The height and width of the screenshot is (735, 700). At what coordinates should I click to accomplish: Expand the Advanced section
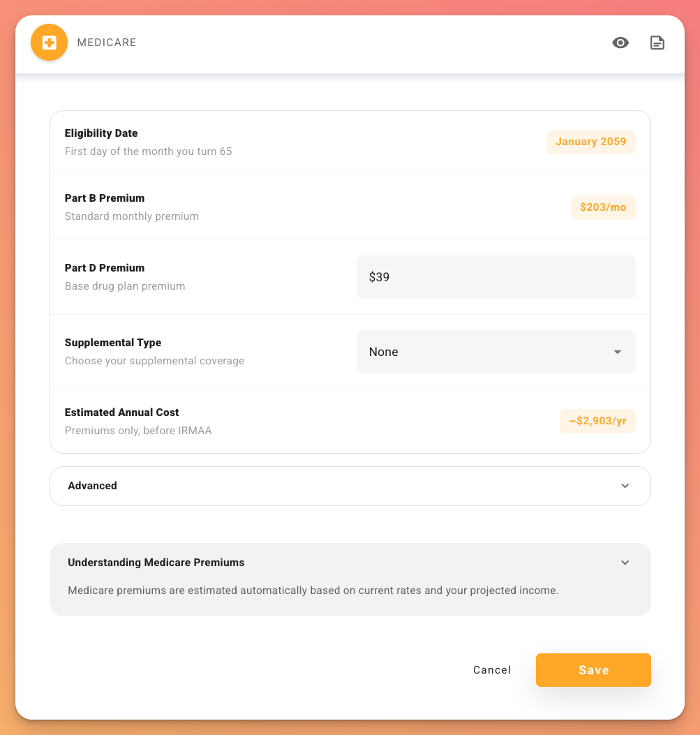(x=350, y=486)
